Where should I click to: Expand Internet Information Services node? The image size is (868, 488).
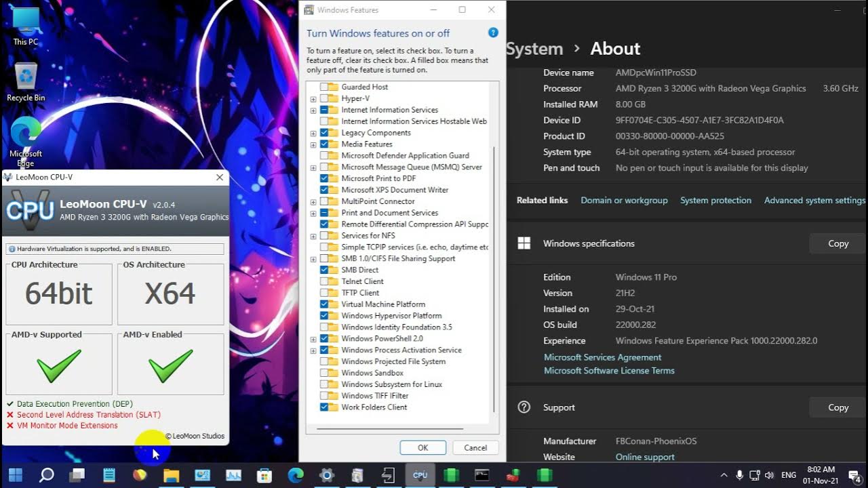tap(313, 110)
